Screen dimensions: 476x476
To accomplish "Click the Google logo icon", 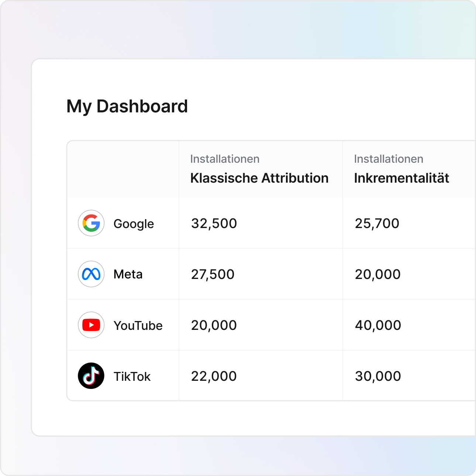I will click(x=91, y=223).
